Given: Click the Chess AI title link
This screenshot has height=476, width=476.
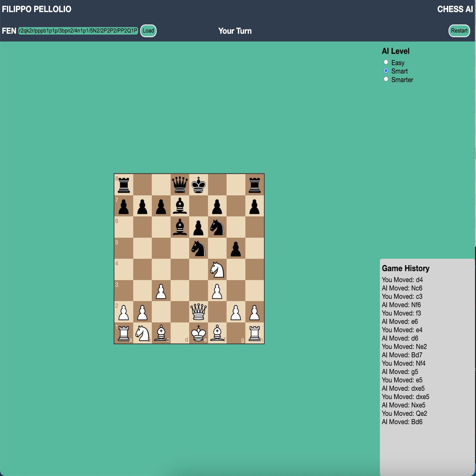Looking at the screenshot, I should pyautogui.click(x=455, y=9).
